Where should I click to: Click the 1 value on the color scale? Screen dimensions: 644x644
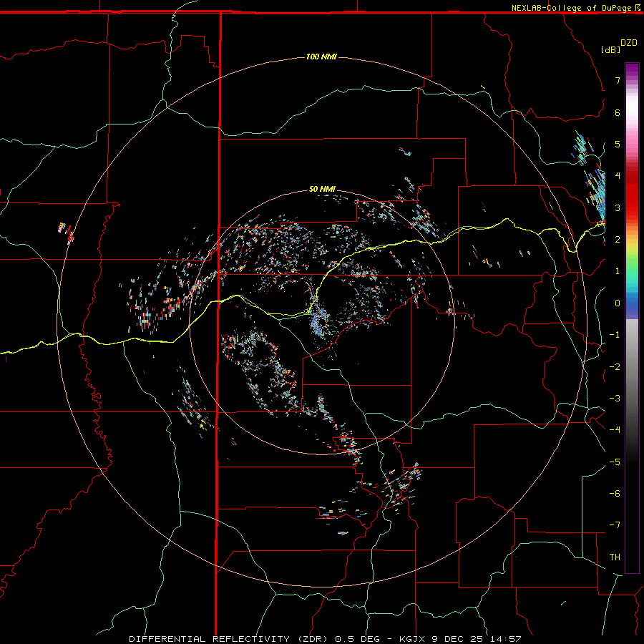point(618,271)
